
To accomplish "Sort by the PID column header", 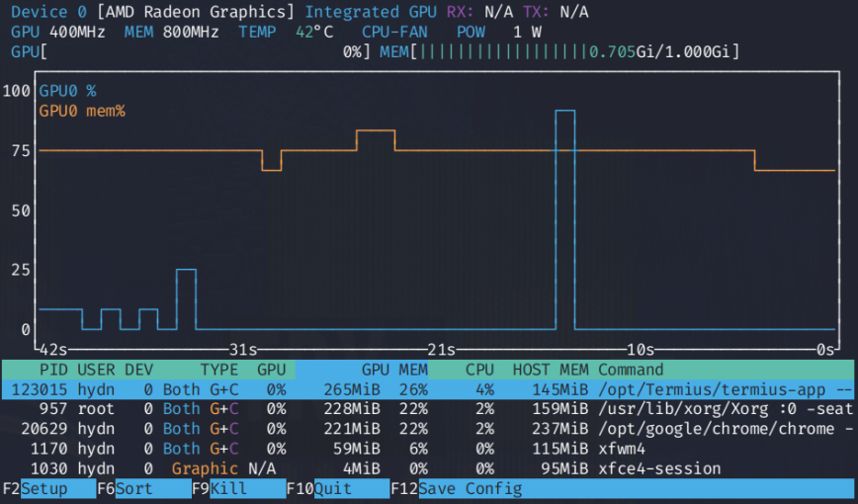I will [50, 369].
